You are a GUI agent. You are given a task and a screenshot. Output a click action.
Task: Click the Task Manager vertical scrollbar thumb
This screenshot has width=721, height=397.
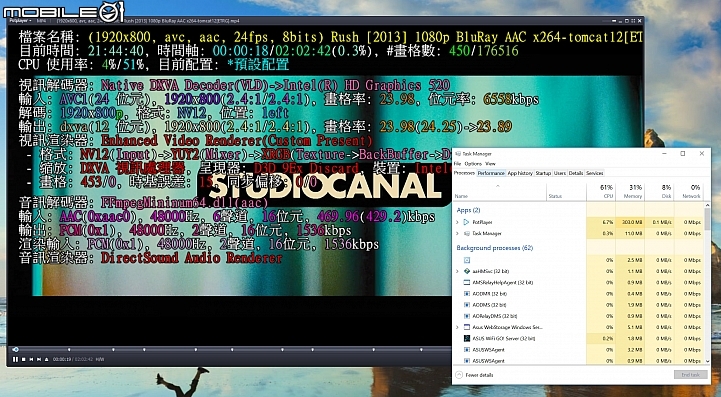click(707, 219)
